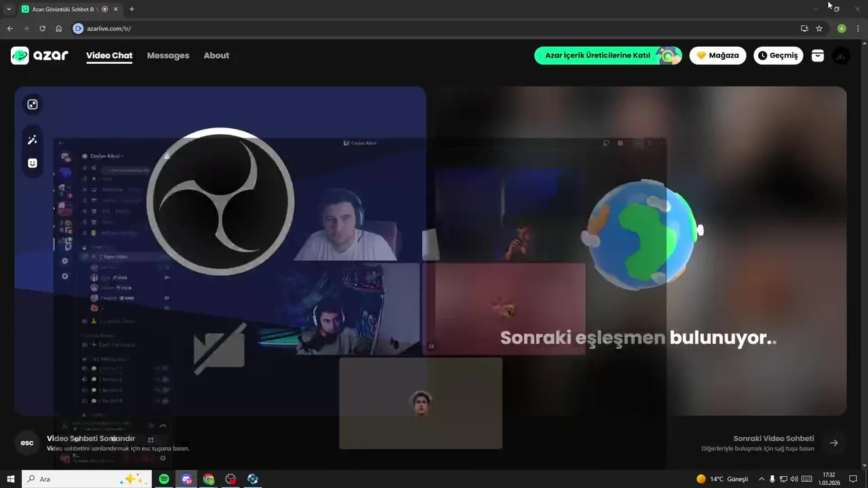
Task: Open a new browser tab
Action: point(132,9)
